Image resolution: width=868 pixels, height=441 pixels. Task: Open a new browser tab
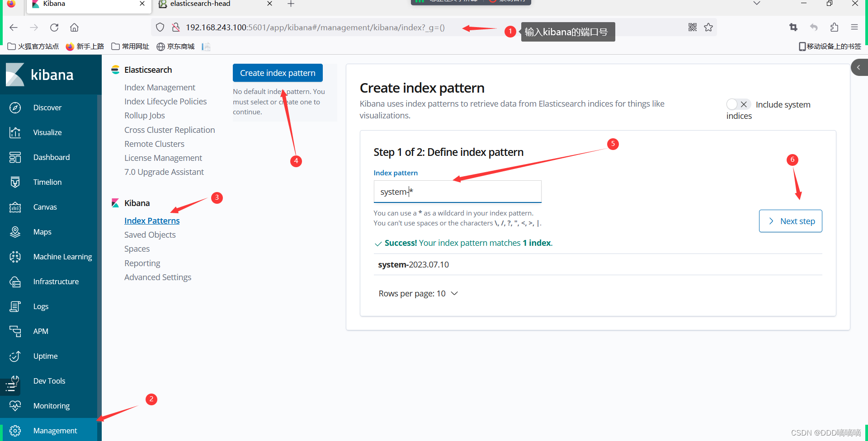point(291,4)
